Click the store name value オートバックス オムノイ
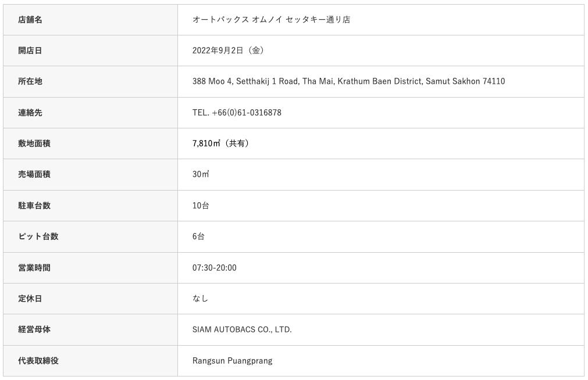 point(271,20)
